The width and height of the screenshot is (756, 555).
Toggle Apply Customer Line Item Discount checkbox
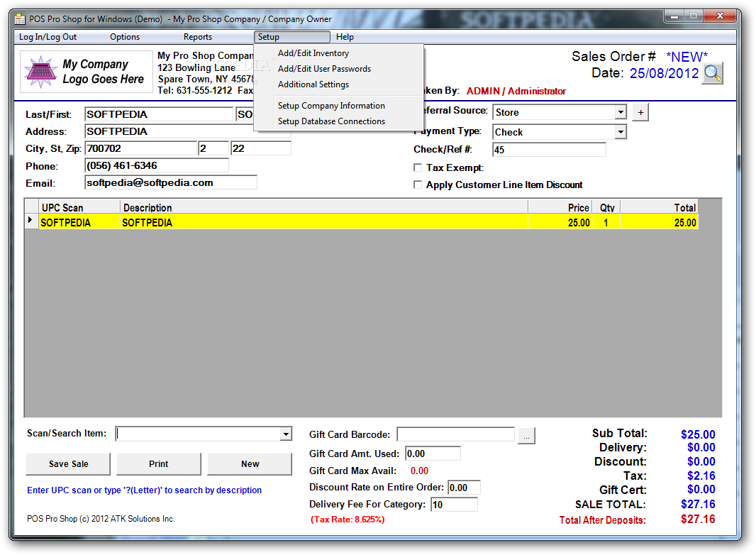click(418, 185)
